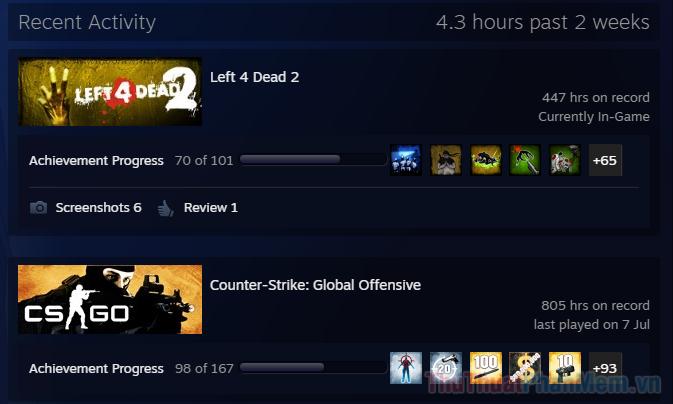Click the thumbs-up review icon
673x404 pixels.
[166, 208]
